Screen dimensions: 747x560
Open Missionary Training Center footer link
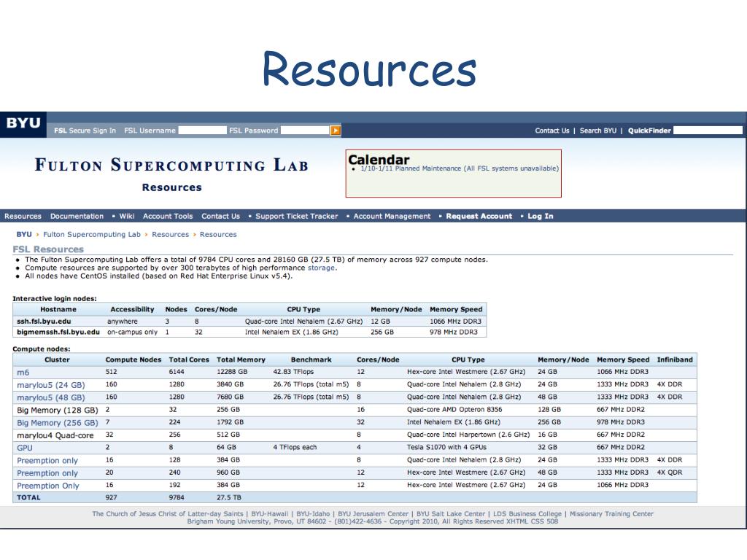612,514
